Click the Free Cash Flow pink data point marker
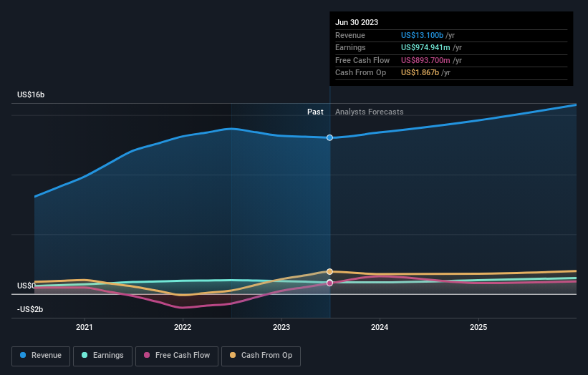This screenshot has width=588, height=375. point(329,283)
